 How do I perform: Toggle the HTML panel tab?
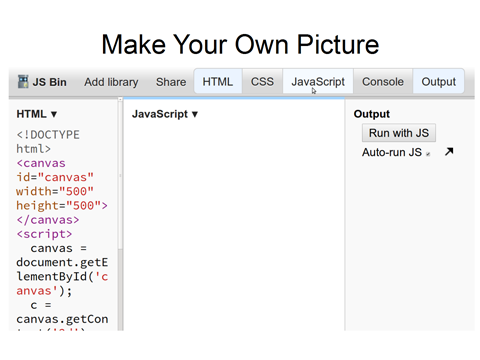(x=218, y=82)
